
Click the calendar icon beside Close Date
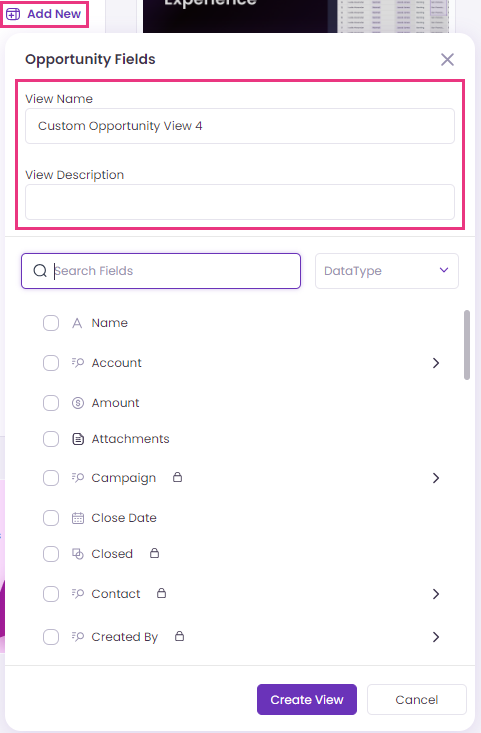tap(78, 518)
